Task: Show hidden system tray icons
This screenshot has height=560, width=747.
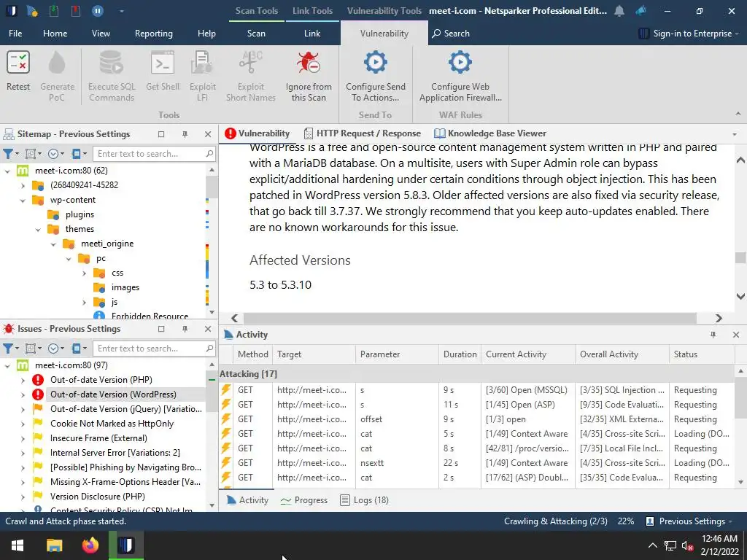Action: pos(653,545)
